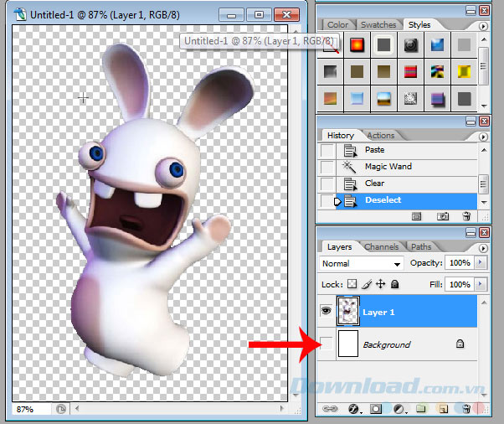The width and height of the screenshot is (504, 424).
Task: Apply the red-orange glow style swatch
Action: tap(357, 44)
